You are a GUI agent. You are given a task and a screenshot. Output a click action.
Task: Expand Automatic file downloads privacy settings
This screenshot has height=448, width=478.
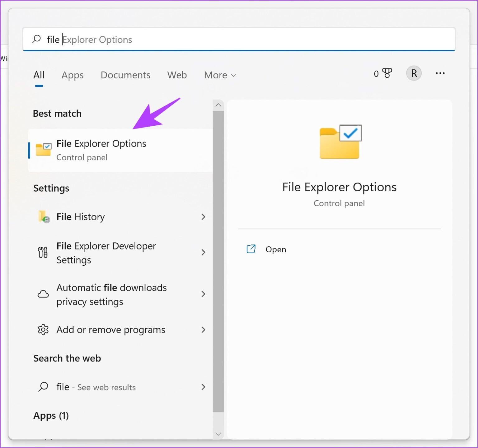(204, 294)
